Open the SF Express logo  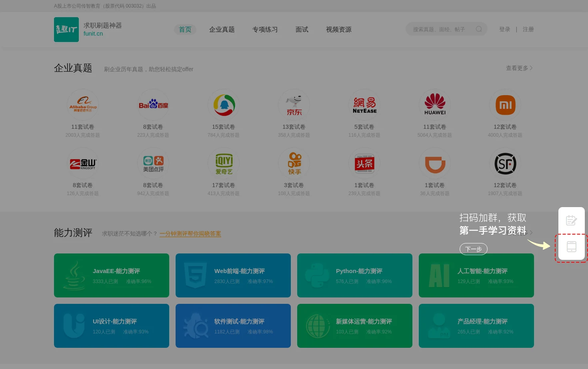(505, 163)
